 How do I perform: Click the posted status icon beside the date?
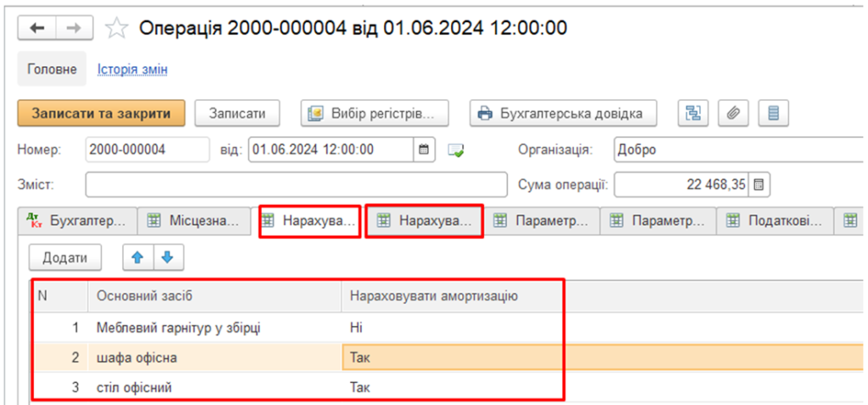pyautogui.click(x=457, y=151)
